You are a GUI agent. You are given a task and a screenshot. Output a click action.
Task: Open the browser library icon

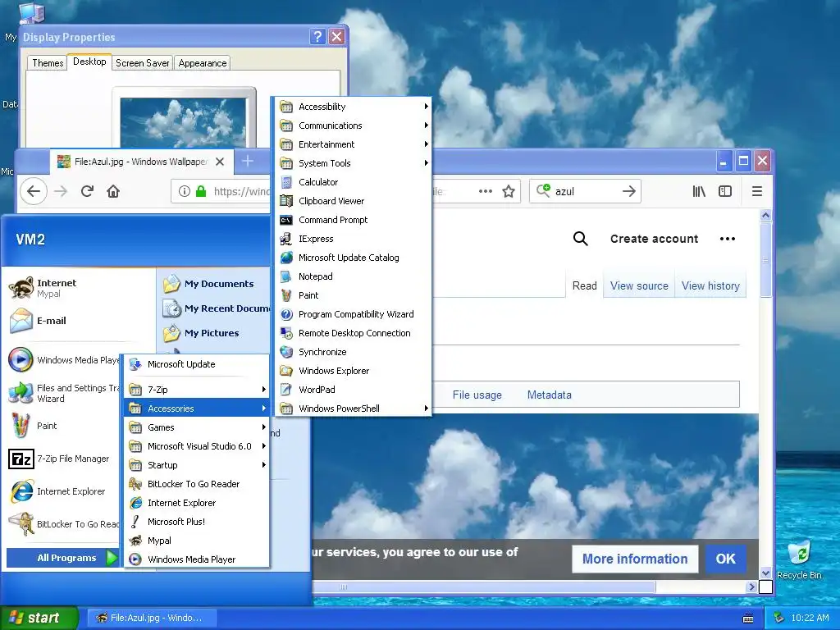click(699, 191)
